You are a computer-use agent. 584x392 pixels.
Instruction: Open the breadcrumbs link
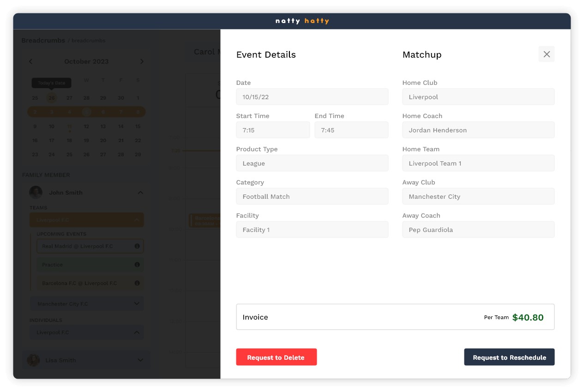click(88, 41)
